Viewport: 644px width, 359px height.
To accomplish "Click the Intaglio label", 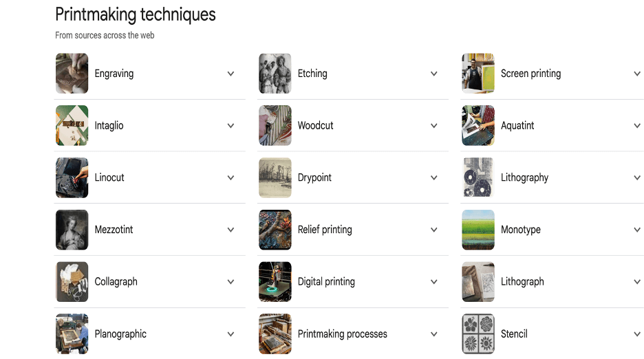I will pos(109,126).
